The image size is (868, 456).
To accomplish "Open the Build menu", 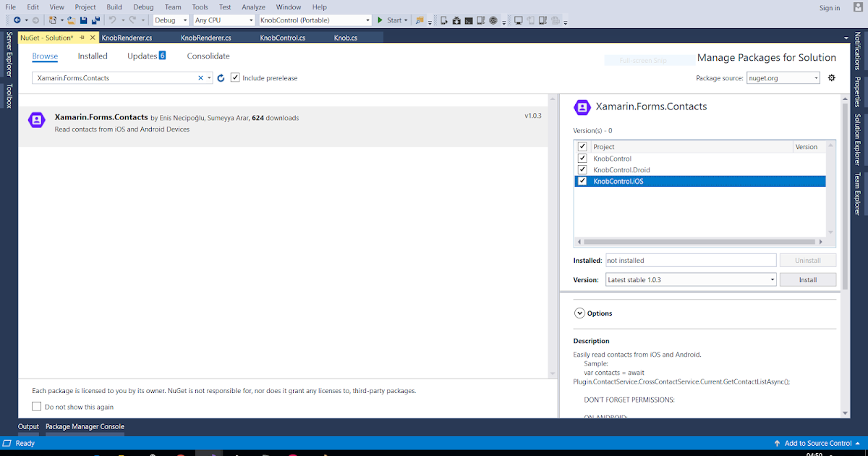I will (x=114, y=7).
